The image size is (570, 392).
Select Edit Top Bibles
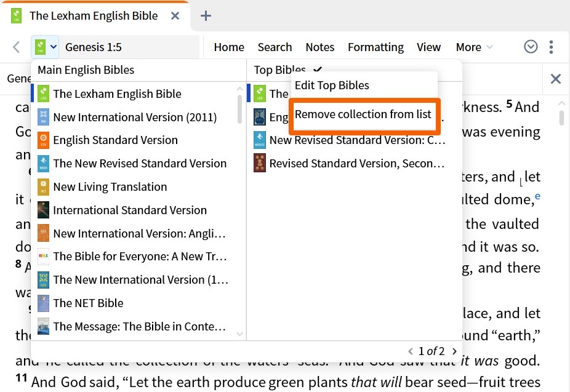coord(364,86)
